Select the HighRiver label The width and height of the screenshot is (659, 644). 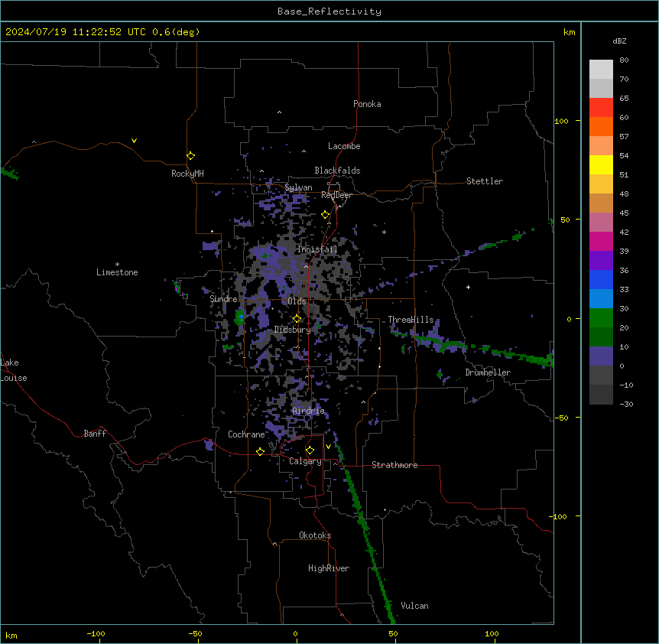[329, 568]
